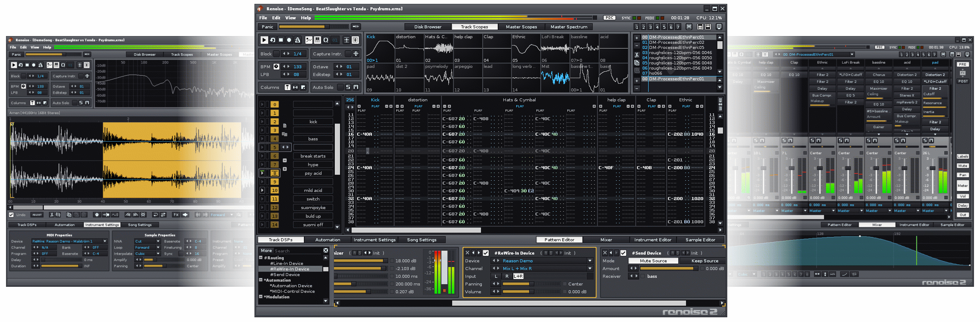Image resolution: width=980 pixels, height=322 pixels.
Task: Collapse the *Automation tree group
Action: [x=260, y=280]
